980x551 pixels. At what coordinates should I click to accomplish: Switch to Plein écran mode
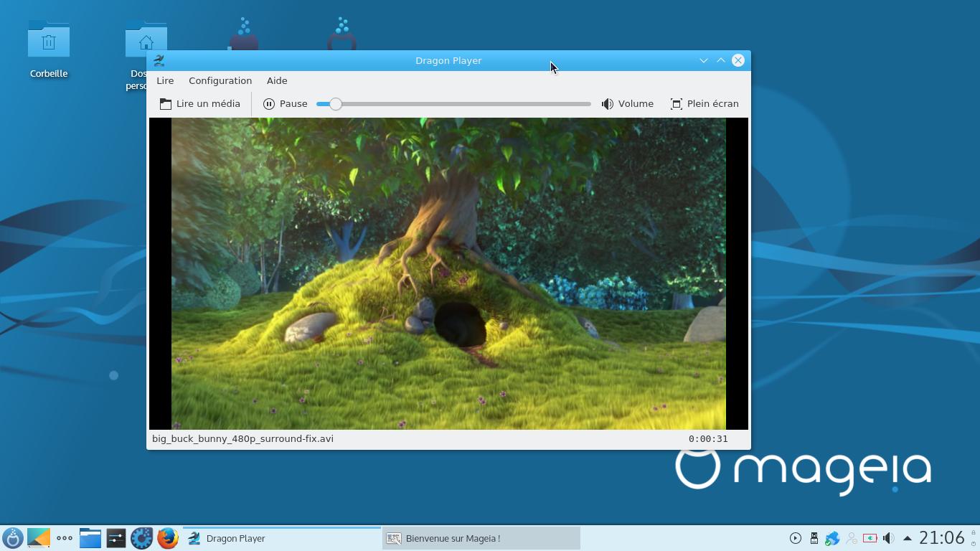click(705, 103)
